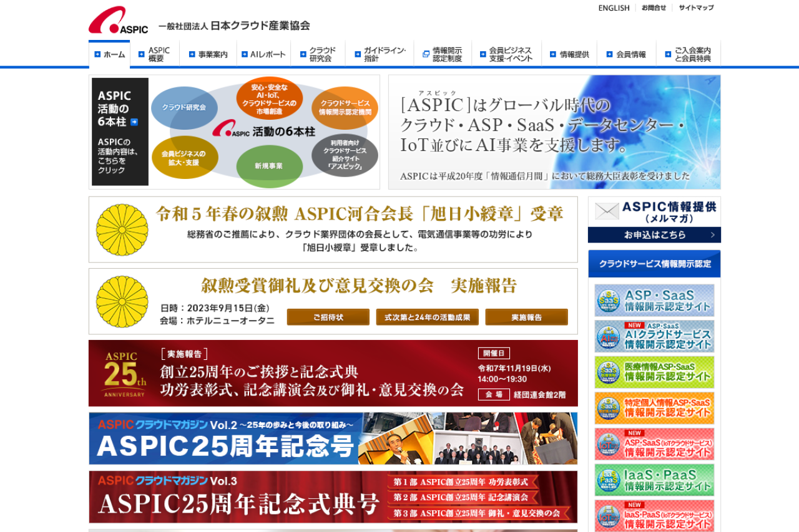
Task: Open the 特定個人情報ASP・SaaS 認定サイト badge
Action: (654, 409)
